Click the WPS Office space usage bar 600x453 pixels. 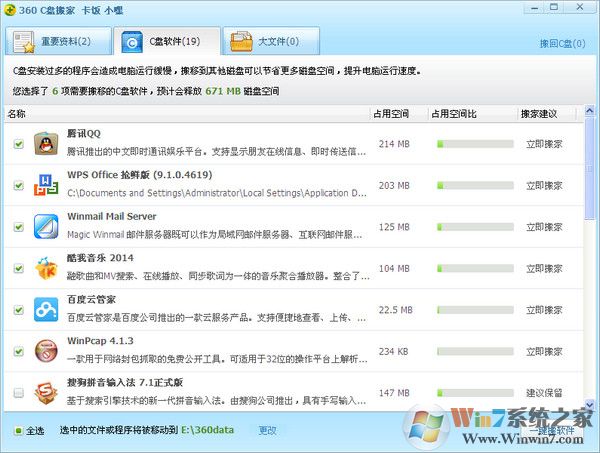[475, 186]
